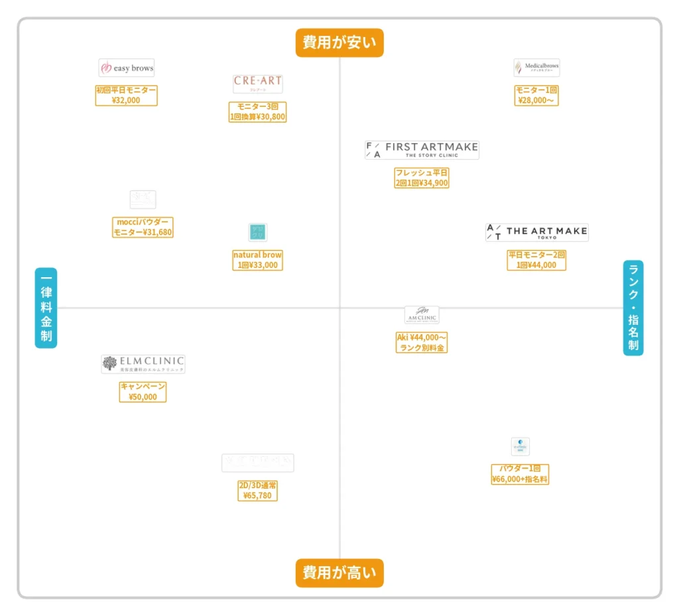Select the AM CLINIC logo

click(422, 315)
